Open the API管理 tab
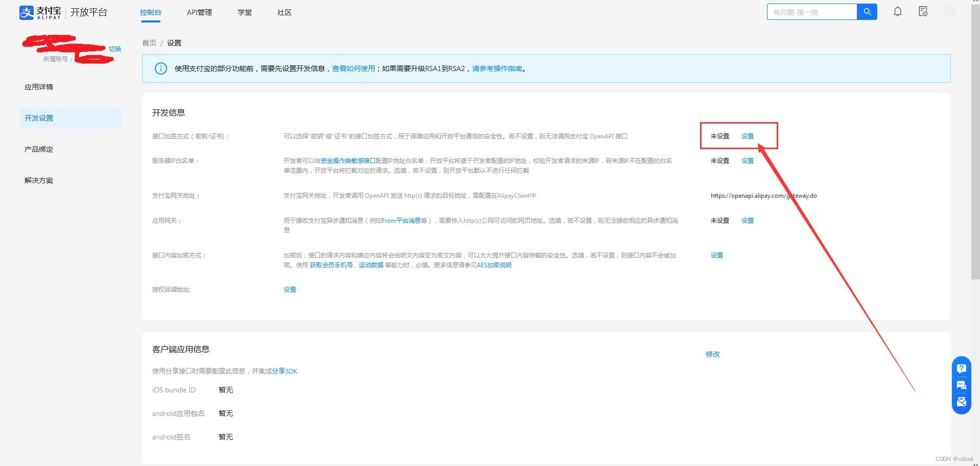The height and width of the screenshot is (466, 980). [x=199, y=12]
